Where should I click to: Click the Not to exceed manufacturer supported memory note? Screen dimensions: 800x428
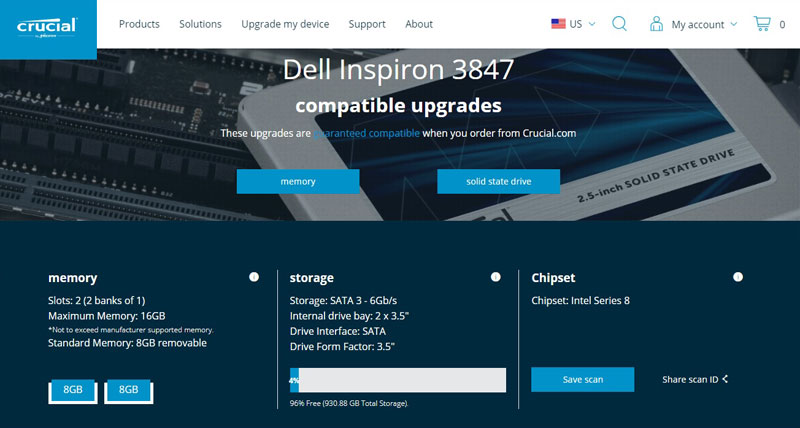coord(131,330)
